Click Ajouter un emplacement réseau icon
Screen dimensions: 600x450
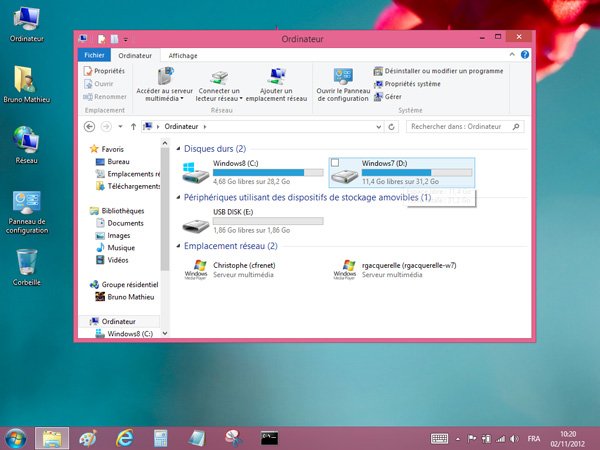[277, 76]
